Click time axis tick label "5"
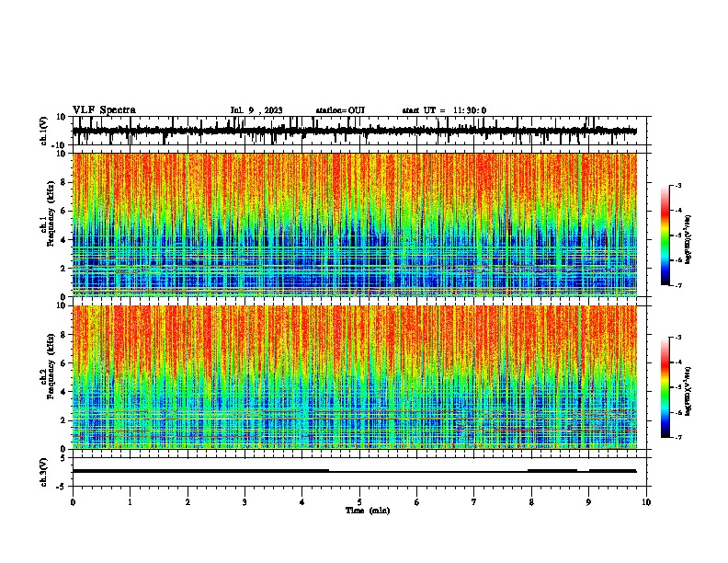728x563 pixels. [359, 502]
